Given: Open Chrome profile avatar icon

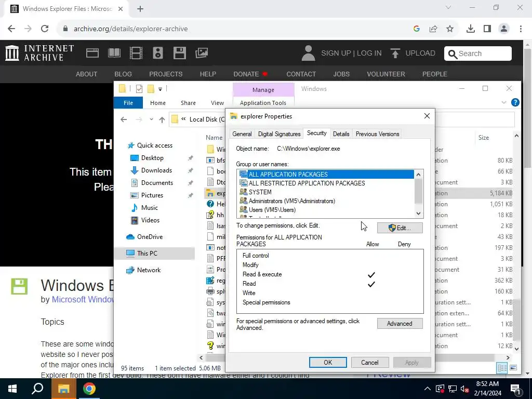Looking at the screenshot, I should (504, 29).
